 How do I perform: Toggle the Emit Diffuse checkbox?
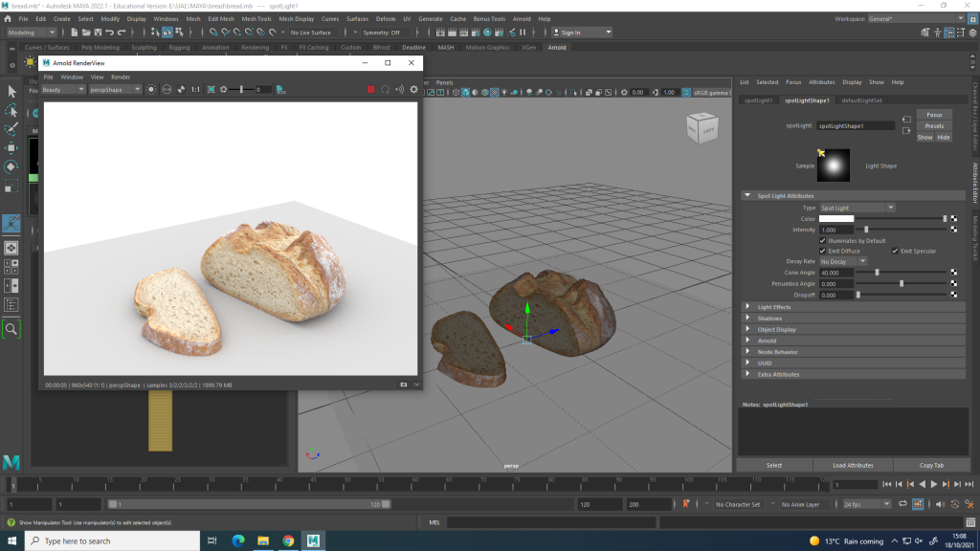(823, 251)
